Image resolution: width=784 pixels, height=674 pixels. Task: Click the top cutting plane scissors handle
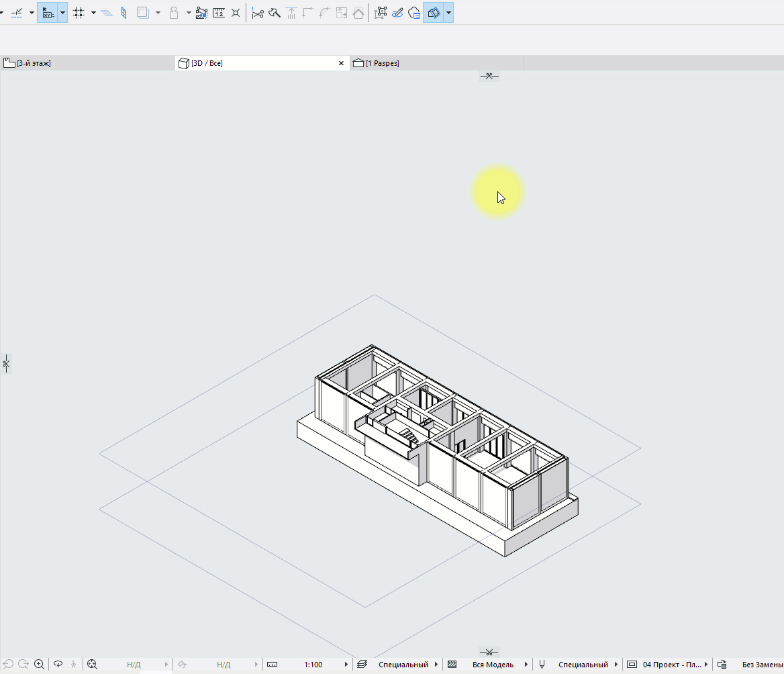pyautogui.click(x=489, y=77)
